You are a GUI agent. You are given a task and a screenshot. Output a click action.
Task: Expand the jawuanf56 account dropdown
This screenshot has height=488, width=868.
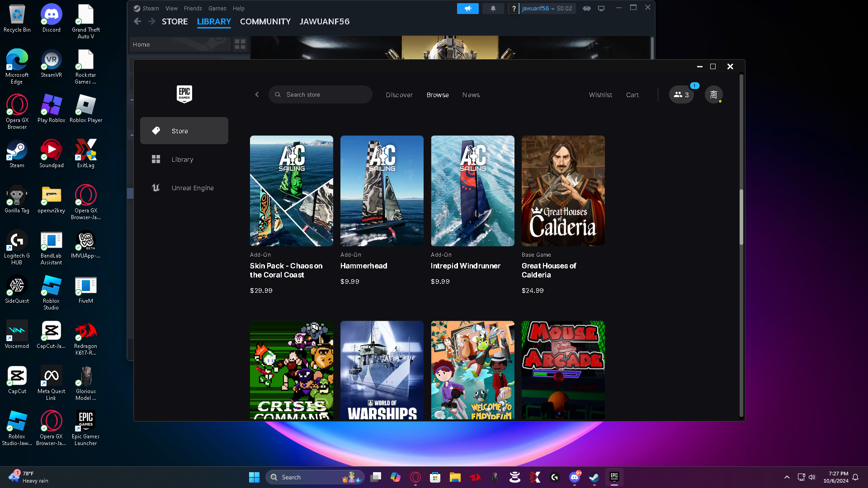click(x=538, y=9)
